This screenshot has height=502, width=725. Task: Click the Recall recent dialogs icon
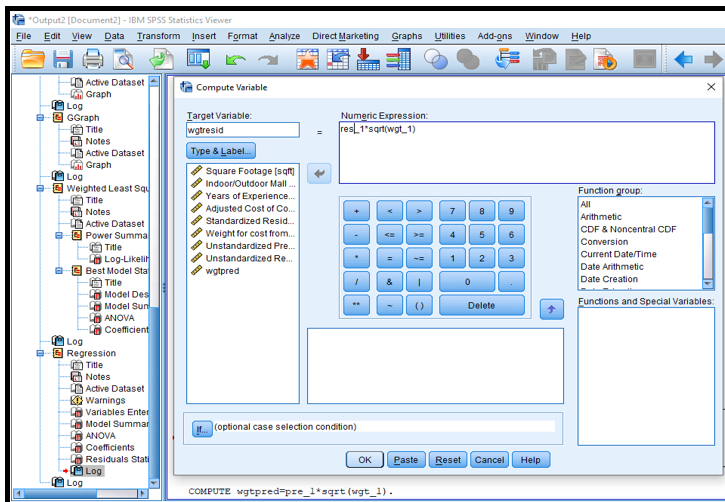click(199, 59)
